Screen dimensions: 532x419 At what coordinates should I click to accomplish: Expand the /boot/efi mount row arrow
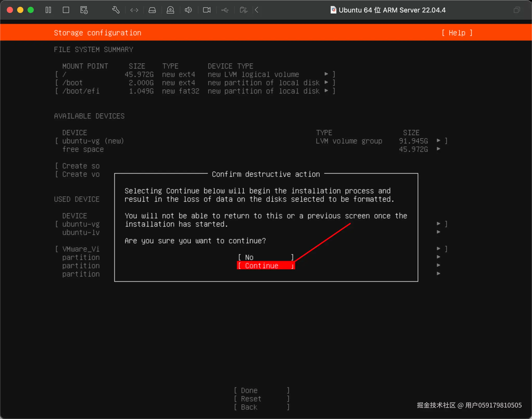[326, 91]
